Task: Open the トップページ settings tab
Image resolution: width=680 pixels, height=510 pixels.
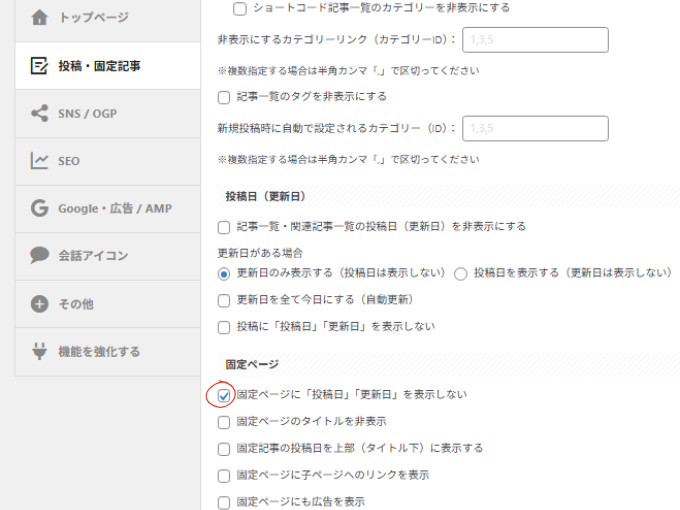Action: [108, 20]
